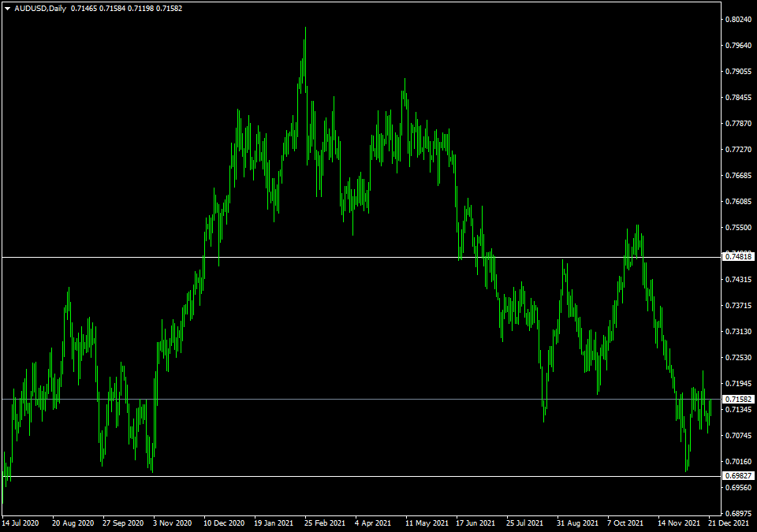
Task: Select the 0.74818 horizontal line price label
Action: point(739,256)
